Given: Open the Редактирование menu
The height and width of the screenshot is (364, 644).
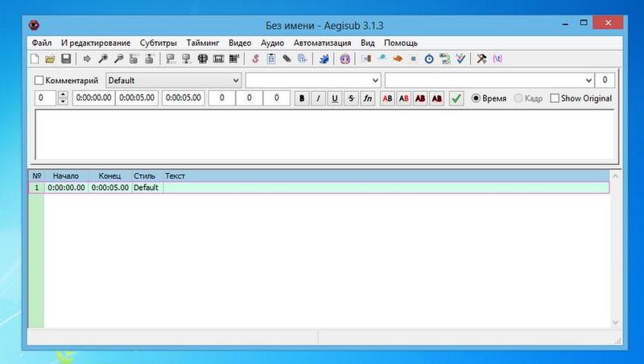Looking at the screenshot, I should (96, 43).
